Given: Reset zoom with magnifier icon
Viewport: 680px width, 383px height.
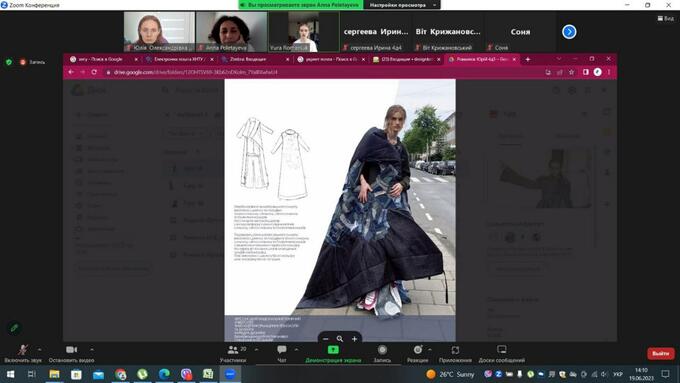Looking at the screenshot, I should (x=340, y=339).
